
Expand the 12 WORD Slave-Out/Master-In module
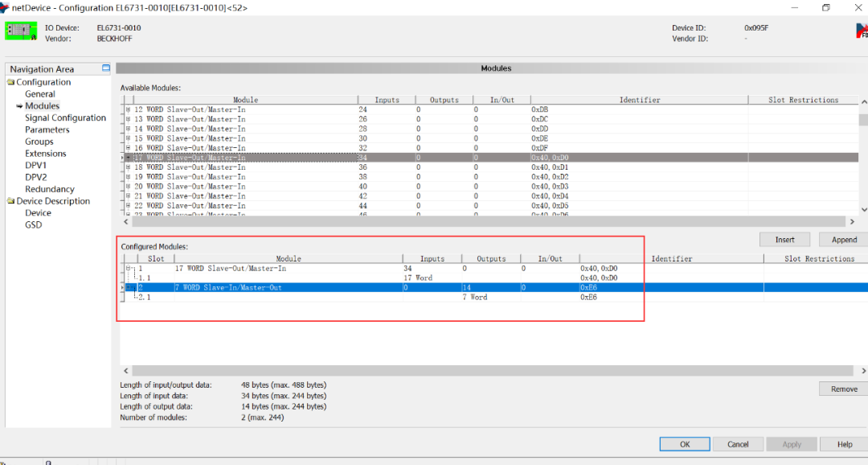pyautogui.click(x=127, y=109)
